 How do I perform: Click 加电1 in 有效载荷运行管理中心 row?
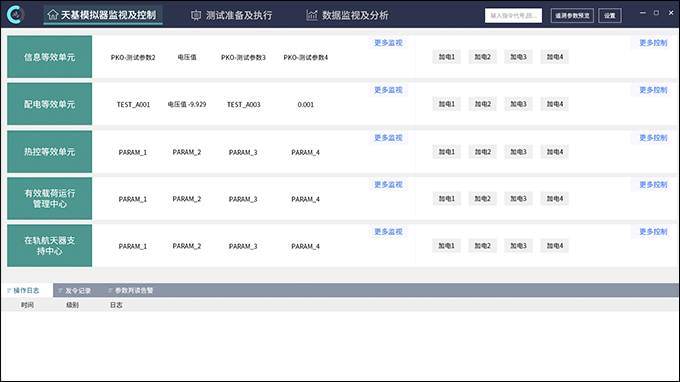tap(447, 199)
